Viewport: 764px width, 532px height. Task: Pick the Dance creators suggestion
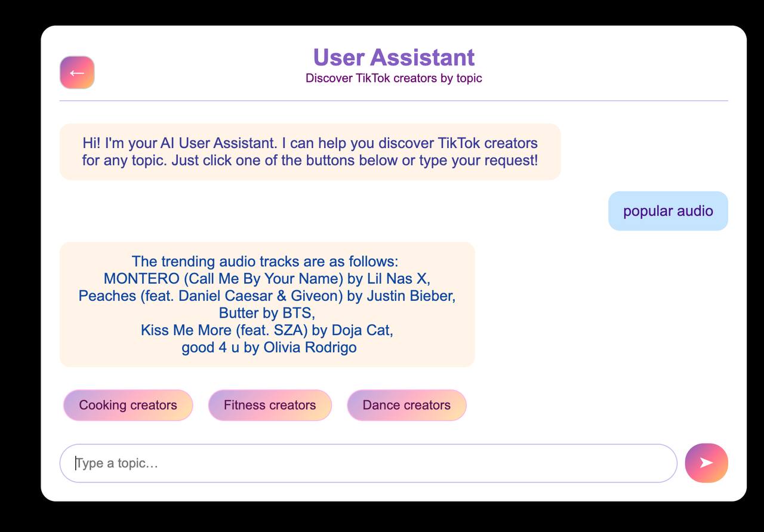point(406,405)
